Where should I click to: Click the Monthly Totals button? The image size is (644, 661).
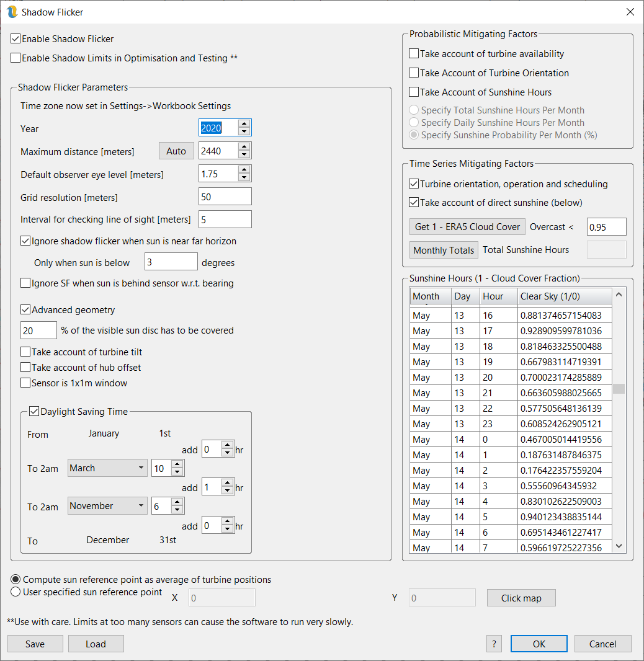coord(444,251)
